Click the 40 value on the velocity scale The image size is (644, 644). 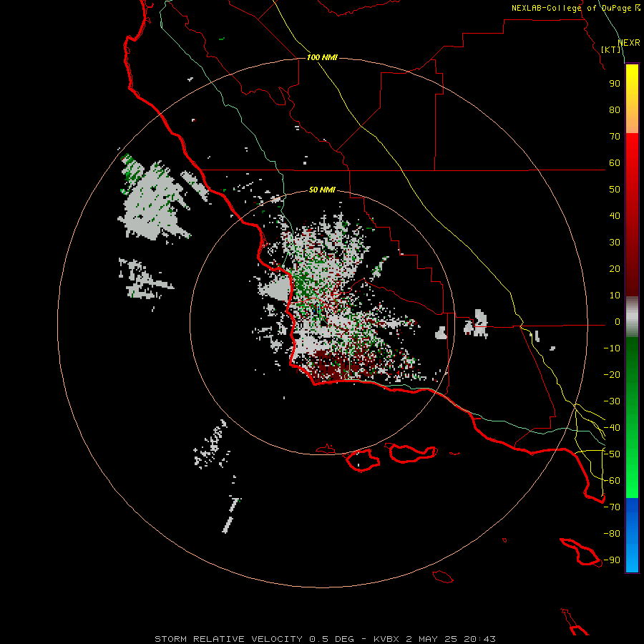[x=615, y=215]
